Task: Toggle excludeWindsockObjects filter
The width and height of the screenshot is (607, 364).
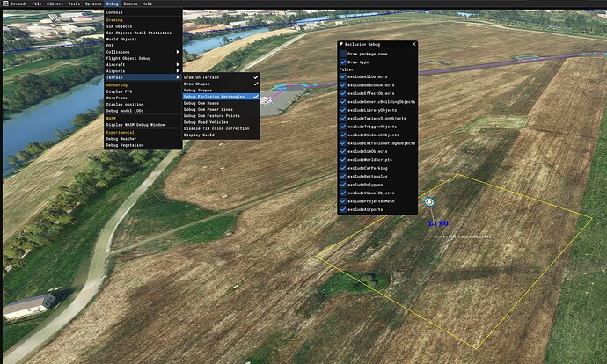Action: (x=343, y=135)
